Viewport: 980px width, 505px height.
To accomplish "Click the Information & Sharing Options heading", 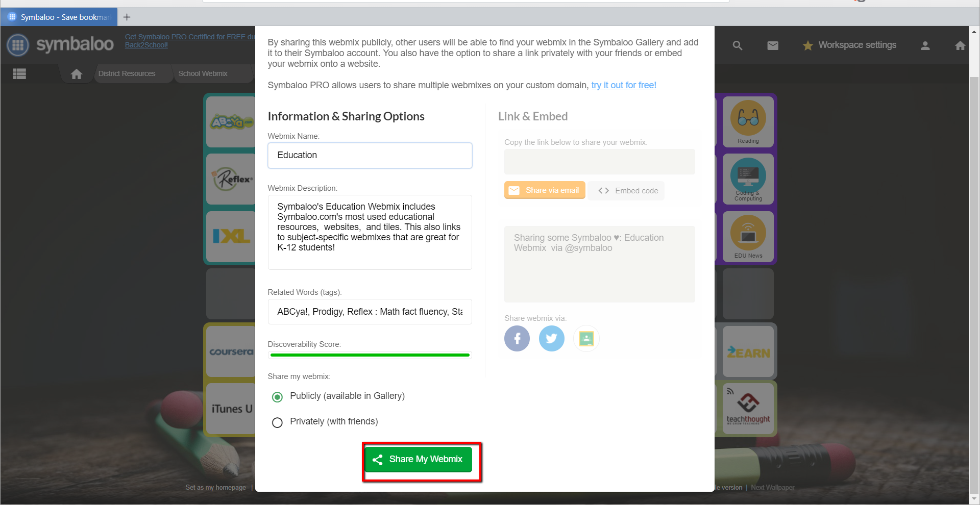I will pyautogui.click(x=346, y=116).
